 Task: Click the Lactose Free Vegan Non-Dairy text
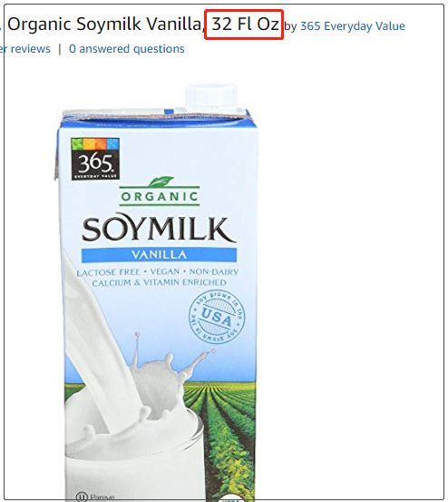click(x=158, y=272)
